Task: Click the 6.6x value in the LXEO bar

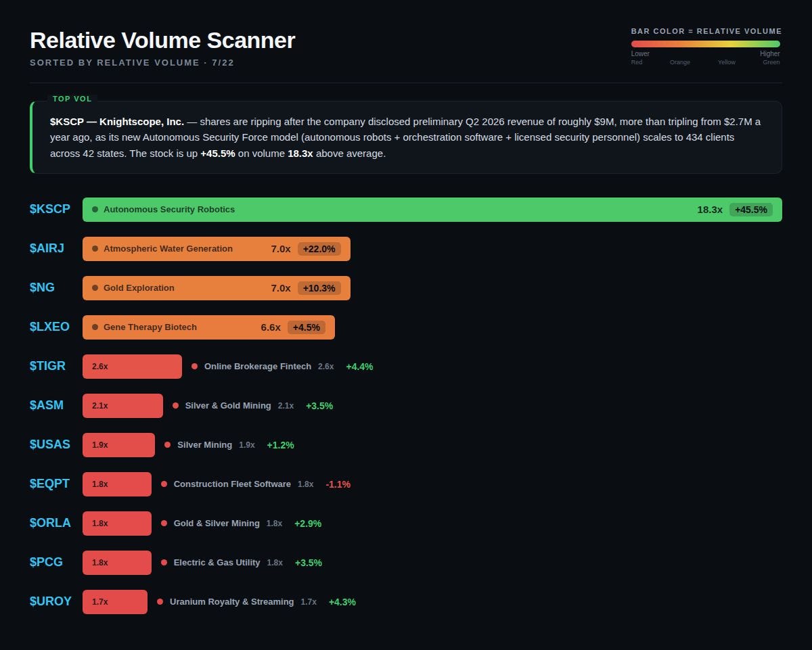Action: tap(271, 327)
